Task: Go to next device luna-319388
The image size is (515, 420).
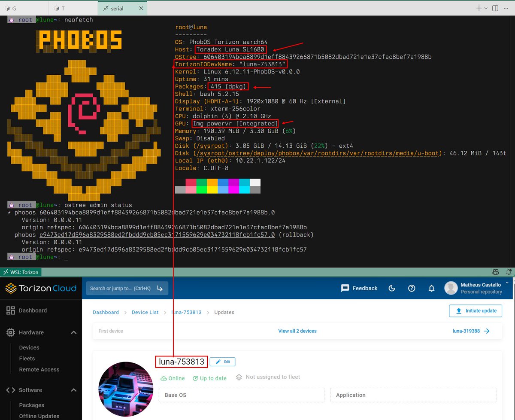Action: [x=471, y=331]
